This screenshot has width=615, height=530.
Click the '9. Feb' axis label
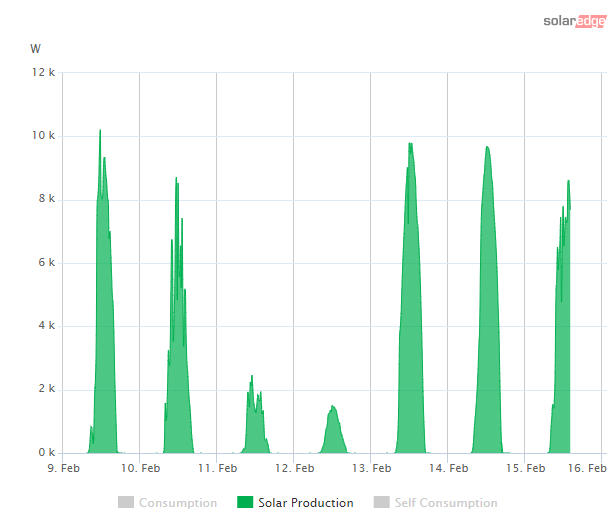[x=64, y=468]
